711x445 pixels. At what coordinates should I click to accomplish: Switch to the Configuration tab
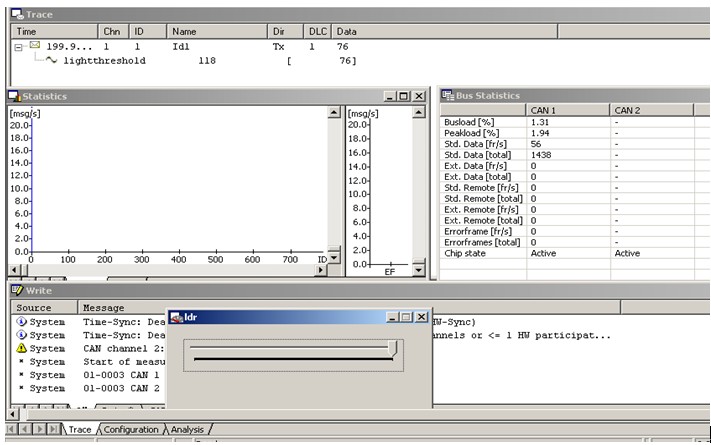click(x=130, y=430)
